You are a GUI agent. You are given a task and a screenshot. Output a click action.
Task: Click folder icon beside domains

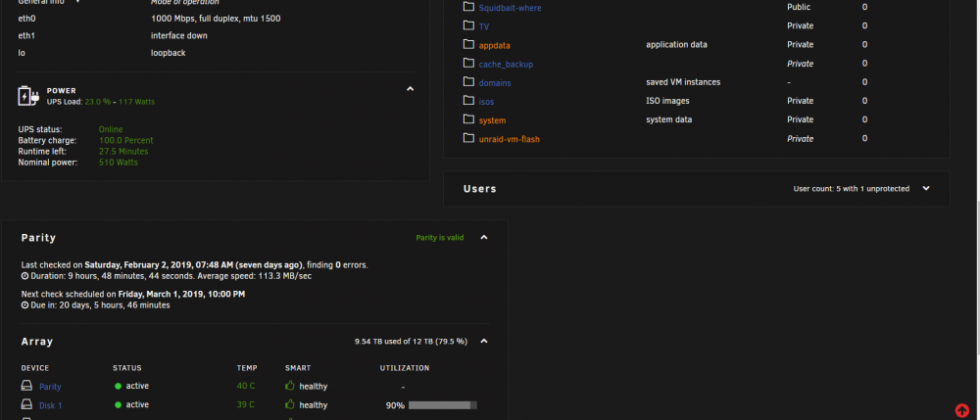point(468,82)
